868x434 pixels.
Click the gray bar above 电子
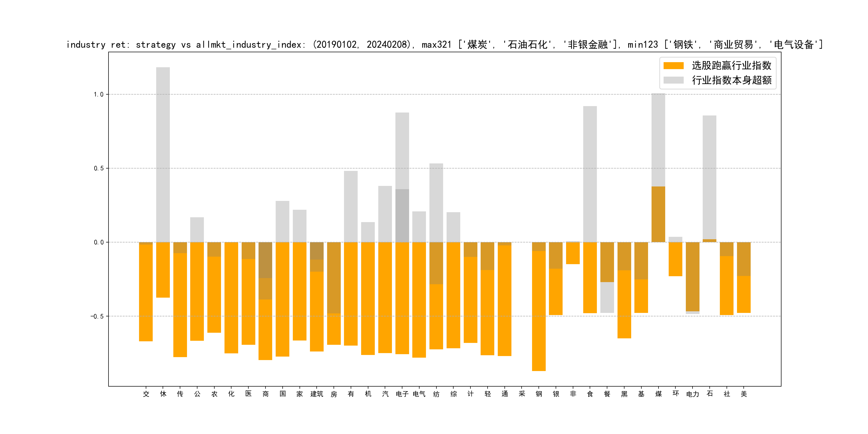(402, 152)
